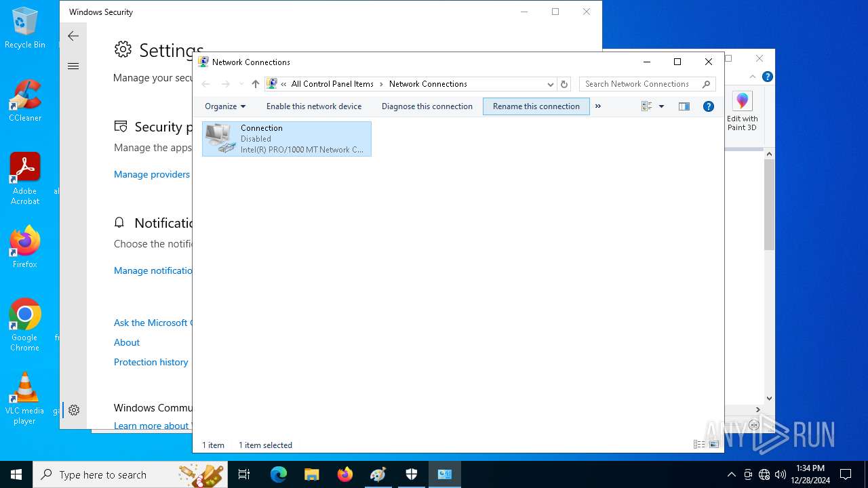Image resolution: width=868 pixels, height=488 pixels.
Task: Click the taskbar search box
Action: 129,474
